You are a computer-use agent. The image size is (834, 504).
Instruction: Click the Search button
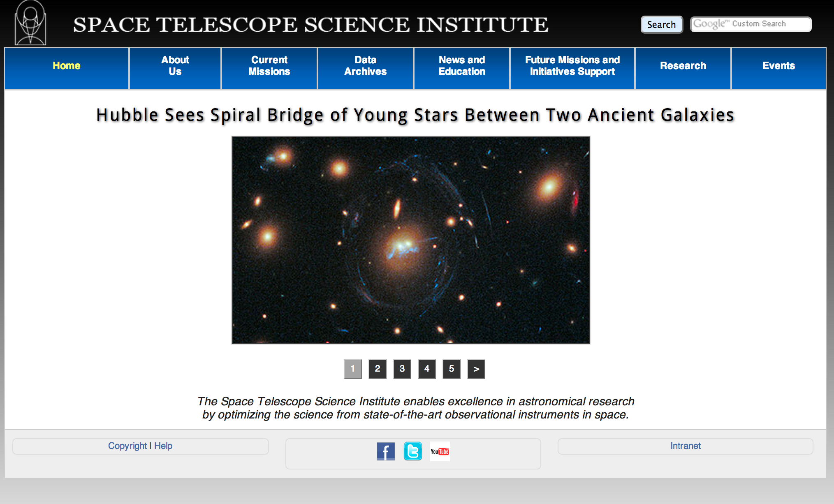click(x=660, y=24)
